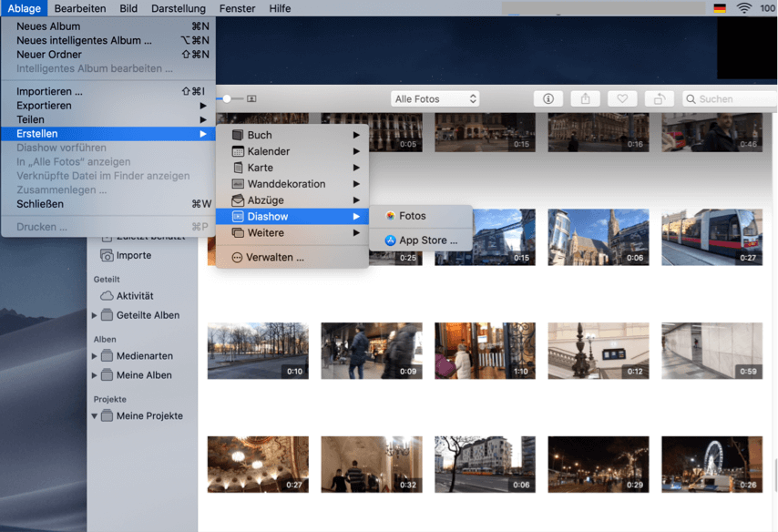Screen dimensions: 778x532
Task: Click the heart Favorite icon
Action: pyautogui.click(x=622, y=98)
